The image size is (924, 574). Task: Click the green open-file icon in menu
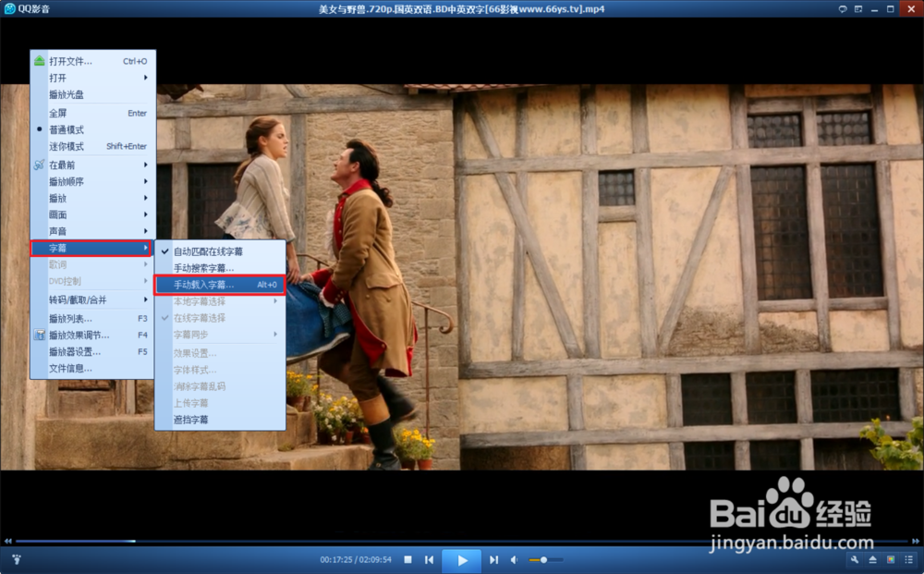pyautogui.click(x=40, y=61)
